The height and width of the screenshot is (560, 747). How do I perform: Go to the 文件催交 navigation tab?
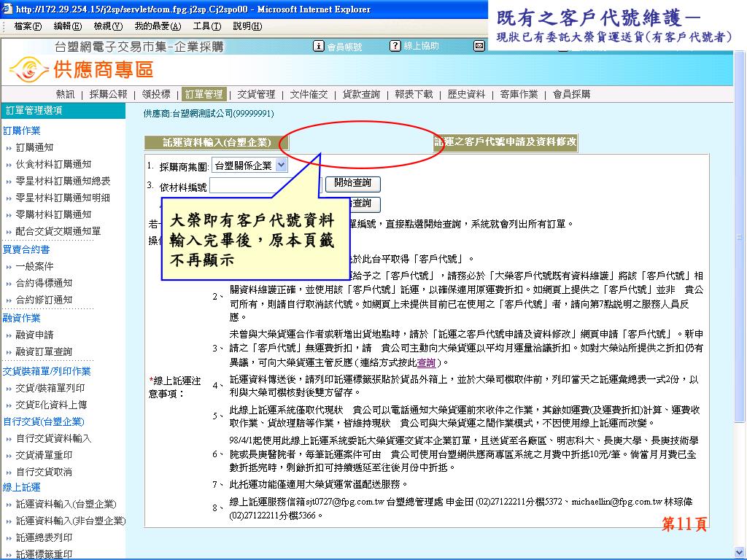309,94
